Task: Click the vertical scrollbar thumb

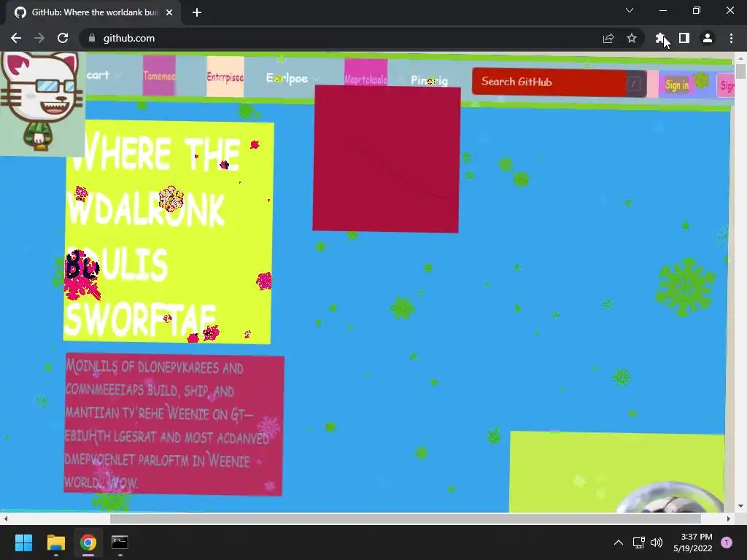Action: coord(740,71)
